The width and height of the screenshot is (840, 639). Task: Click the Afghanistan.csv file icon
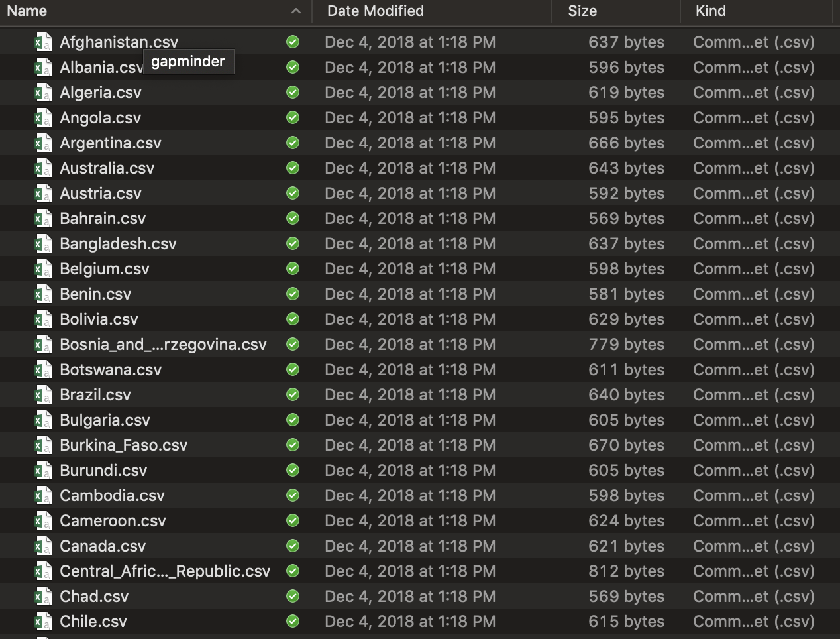click(x=42, y=42)
